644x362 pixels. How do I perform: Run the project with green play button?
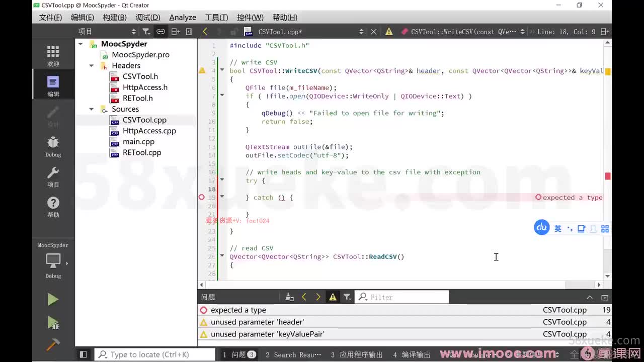53,300
